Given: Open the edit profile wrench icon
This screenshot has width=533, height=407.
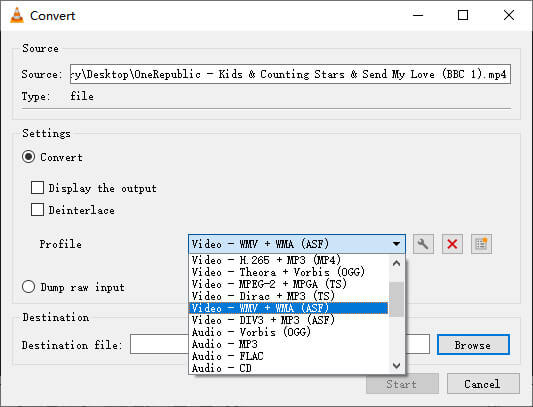Looking at the screenshot, I should tap(423, 244).
